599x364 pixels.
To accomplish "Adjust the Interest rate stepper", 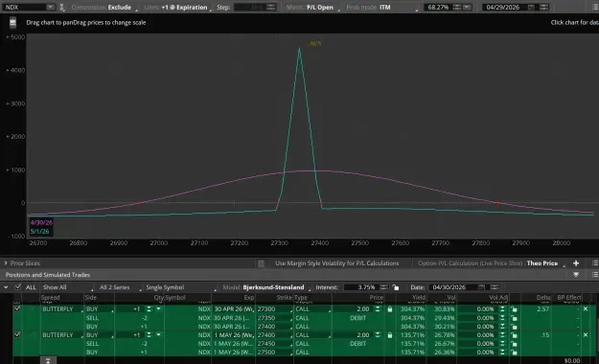I will click(384, 287).
